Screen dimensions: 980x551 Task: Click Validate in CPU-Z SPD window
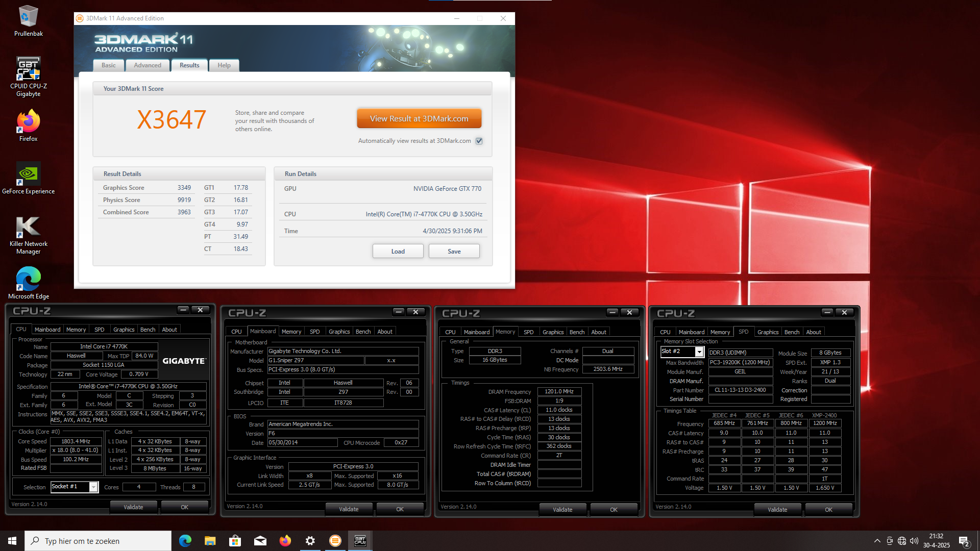pos(777,510)
